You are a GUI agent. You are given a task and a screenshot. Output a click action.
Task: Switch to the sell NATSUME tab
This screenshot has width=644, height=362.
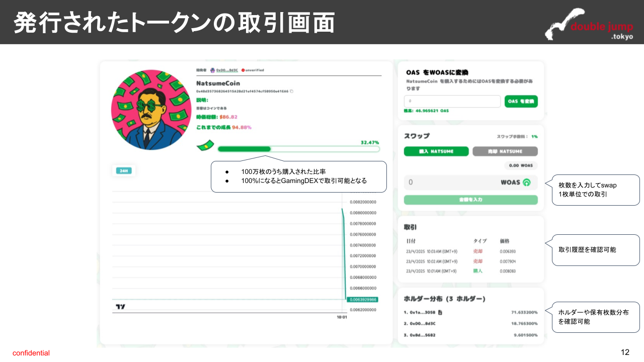[505, 151]
